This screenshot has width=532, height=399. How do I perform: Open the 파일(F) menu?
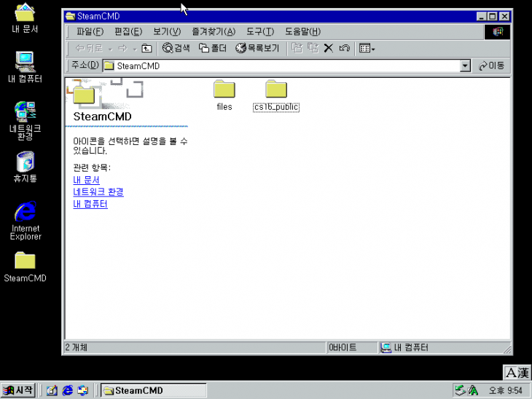(x=90, y=31)
